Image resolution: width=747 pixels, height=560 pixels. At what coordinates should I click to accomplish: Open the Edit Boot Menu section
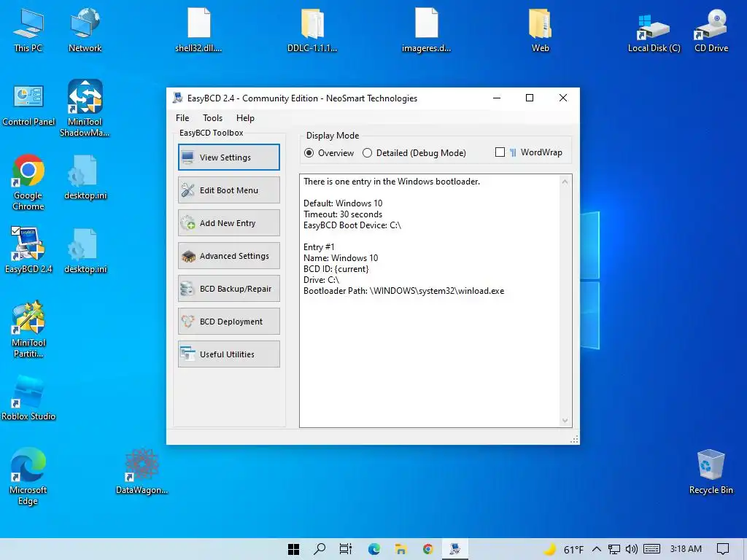(x=228, y=190)
